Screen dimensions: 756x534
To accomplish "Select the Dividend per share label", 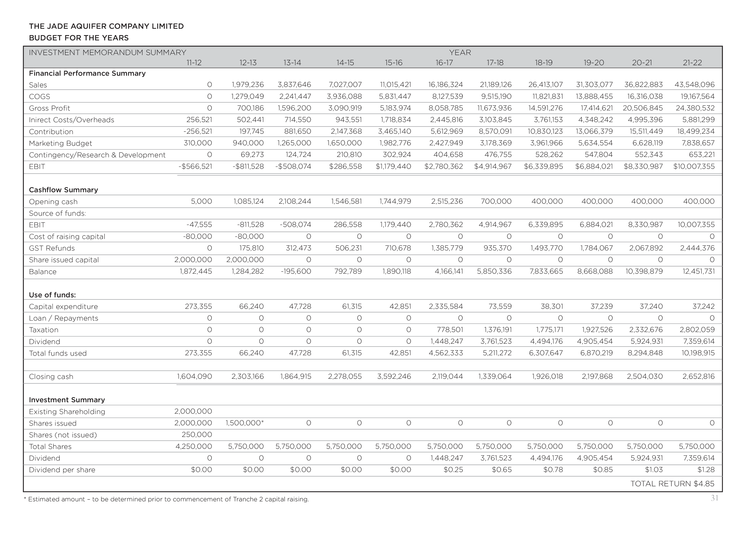I will (x=62, y=470).
